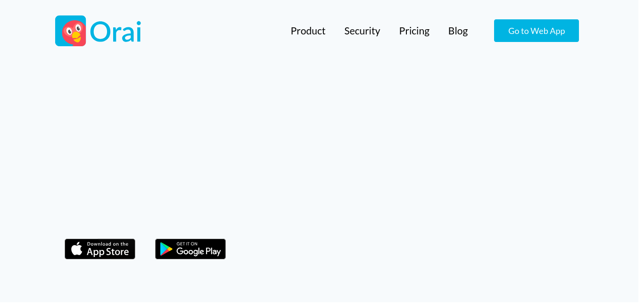644x307 pixels.
Task: Click the white strip below the hero section
Action: tap(322, 305)
